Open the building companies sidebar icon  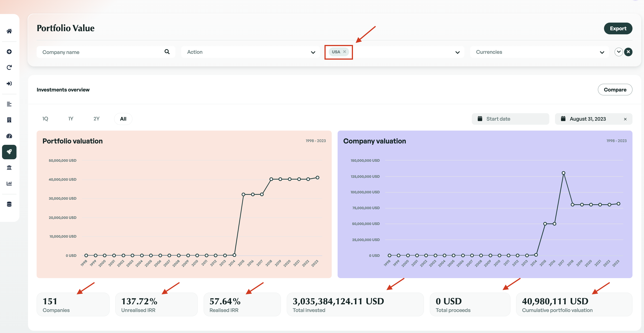pos(9,120)
